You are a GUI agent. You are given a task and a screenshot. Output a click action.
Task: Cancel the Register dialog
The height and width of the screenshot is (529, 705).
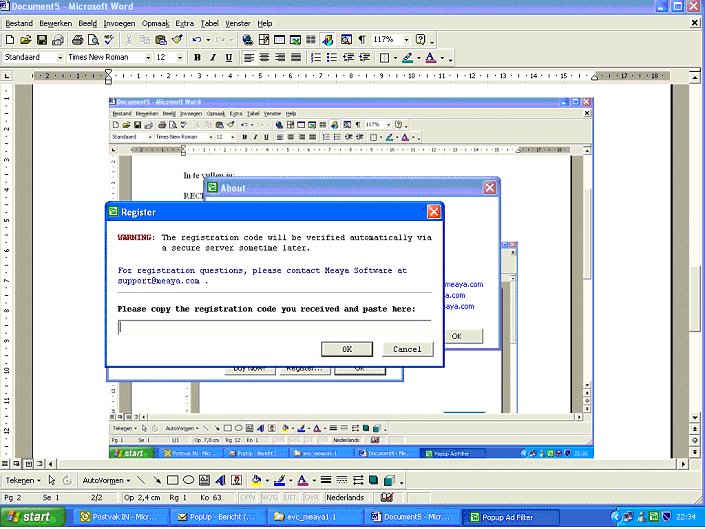(407, 349)
